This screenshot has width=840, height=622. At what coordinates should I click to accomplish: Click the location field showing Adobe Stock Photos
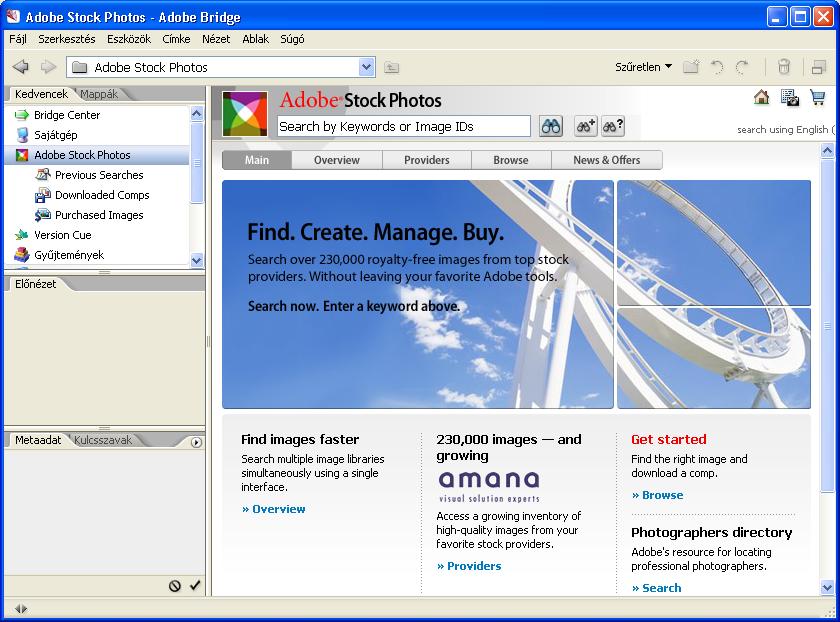[x=220, y=67]
